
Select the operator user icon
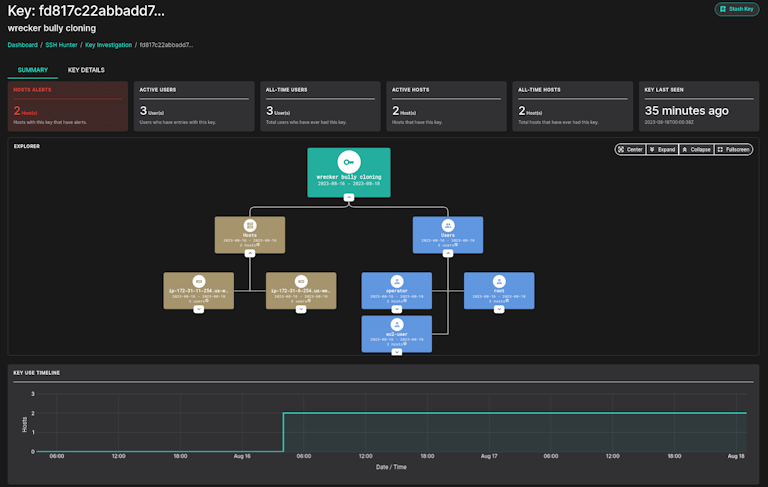coord(397,282)
